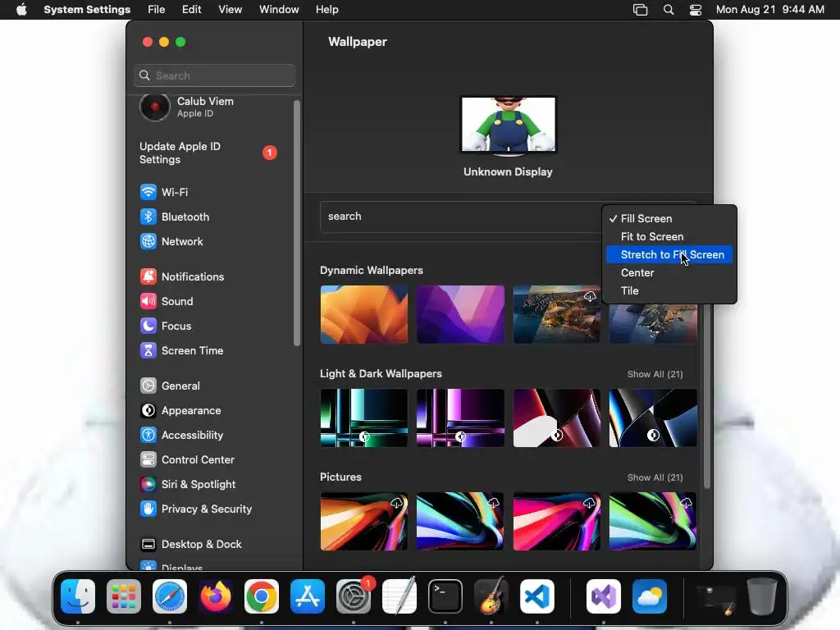Screen dimensions: 840x630
Task: Open GarageBand from the Dock
Action: pos(491,596)
